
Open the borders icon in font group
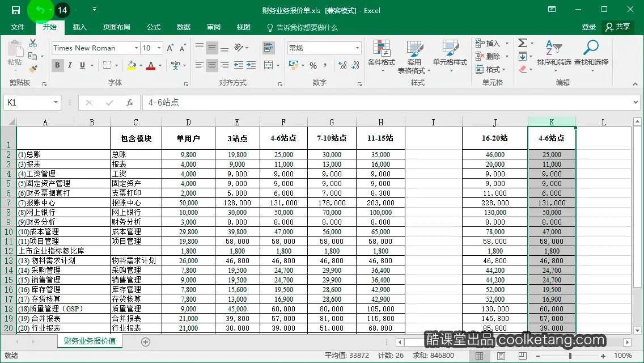(107, 65)
